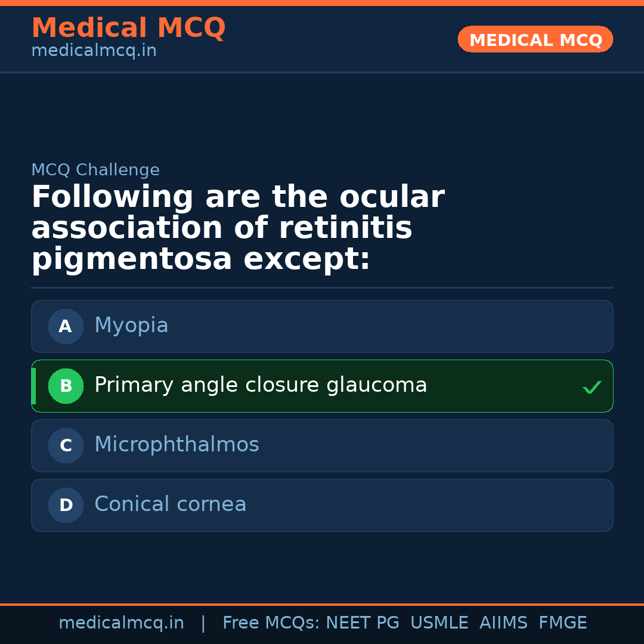This screenshot has width=644, height=644.
Task: Click the question text about retinitis pigmentosa
Action: [x=239, y=227]
